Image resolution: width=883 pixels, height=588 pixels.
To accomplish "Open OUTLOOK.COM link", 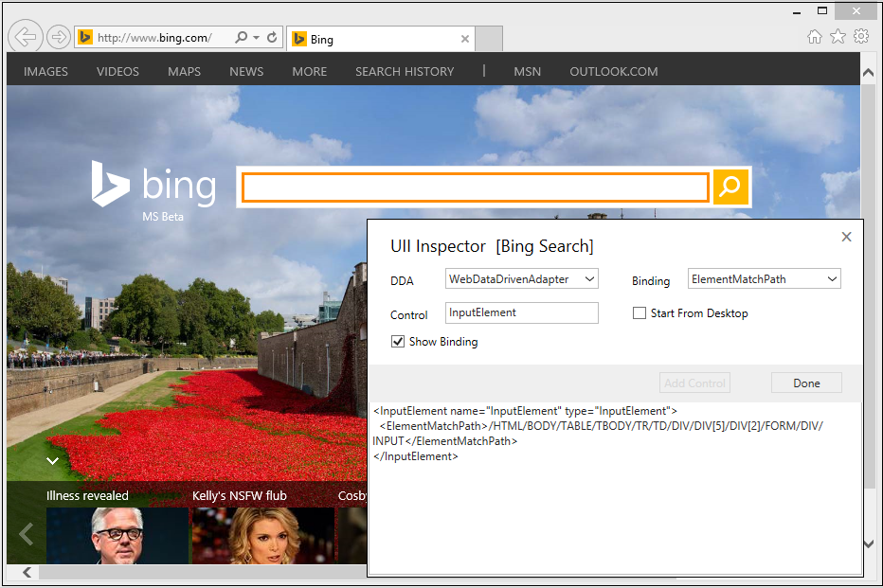I will [x=613, y=71].
